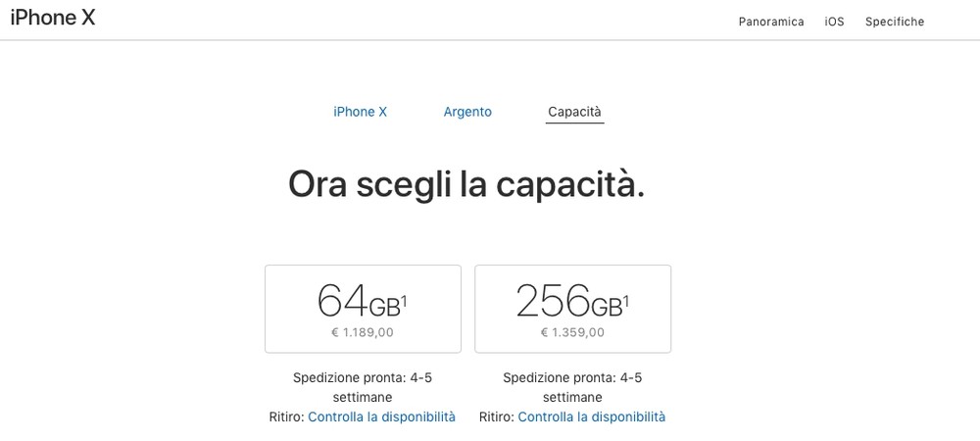This screenshot has width=980, height=441.
Task: Open the Panoramica page
Action: (771, 22)
